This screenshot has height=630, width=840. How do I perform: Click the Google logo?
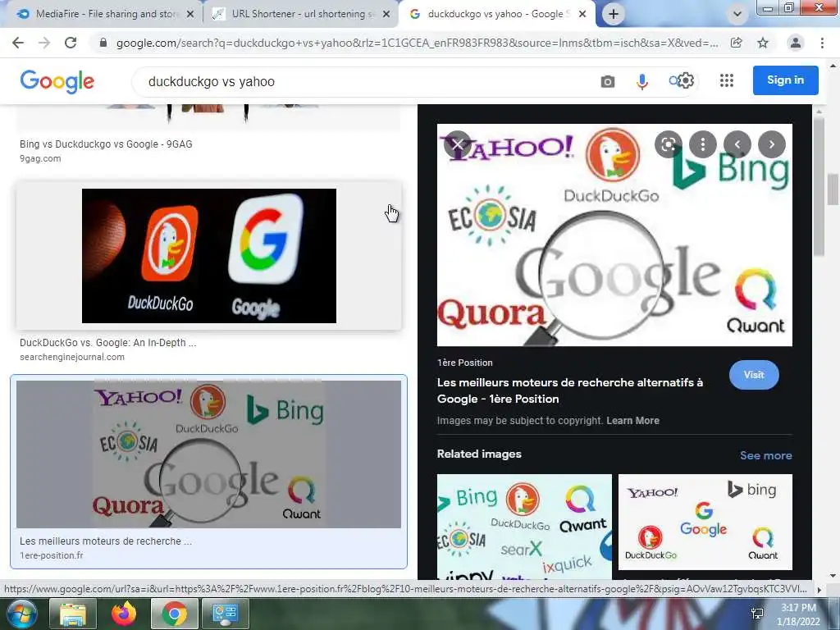point(57,81)
